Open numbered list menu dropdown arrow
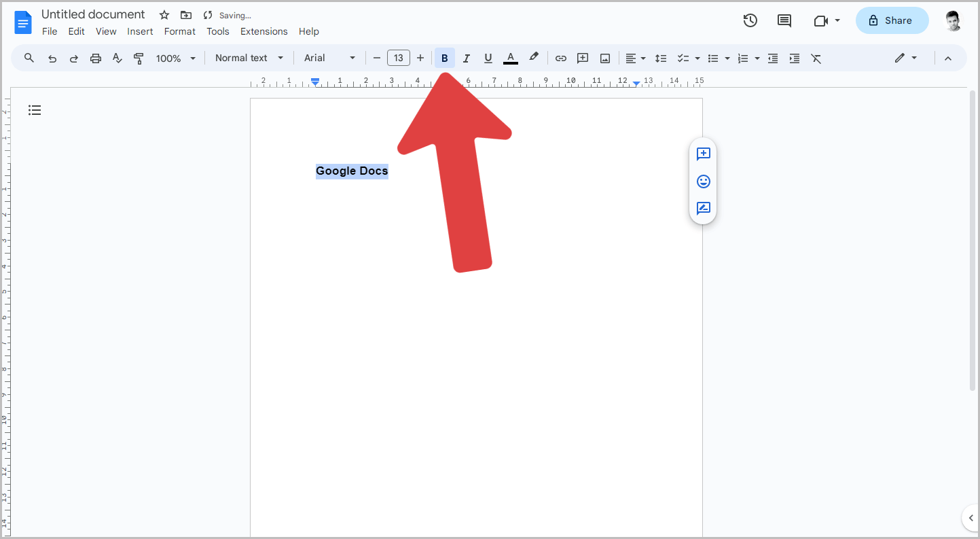980x539 pixels. click(757, 58)
